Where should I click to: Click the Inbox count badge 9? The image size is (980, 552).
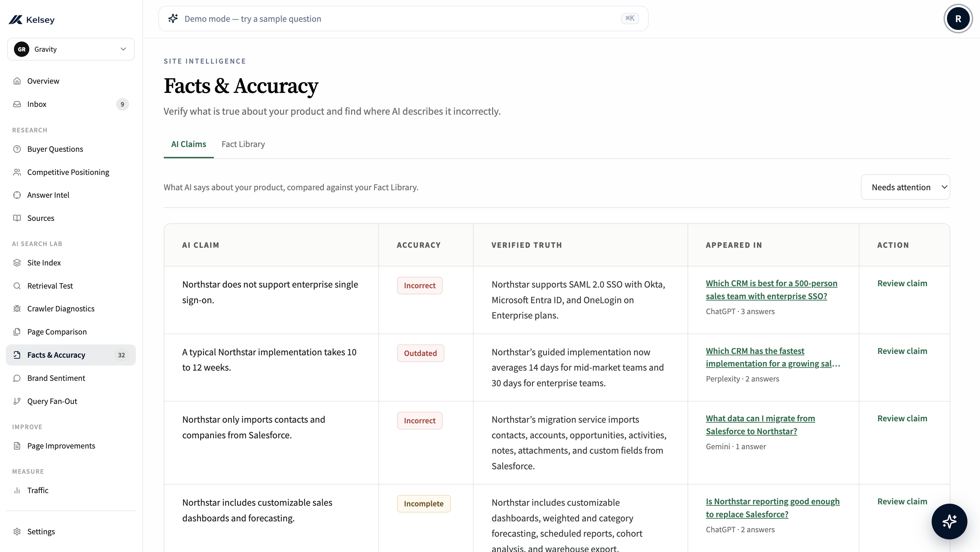coord(122,104)
